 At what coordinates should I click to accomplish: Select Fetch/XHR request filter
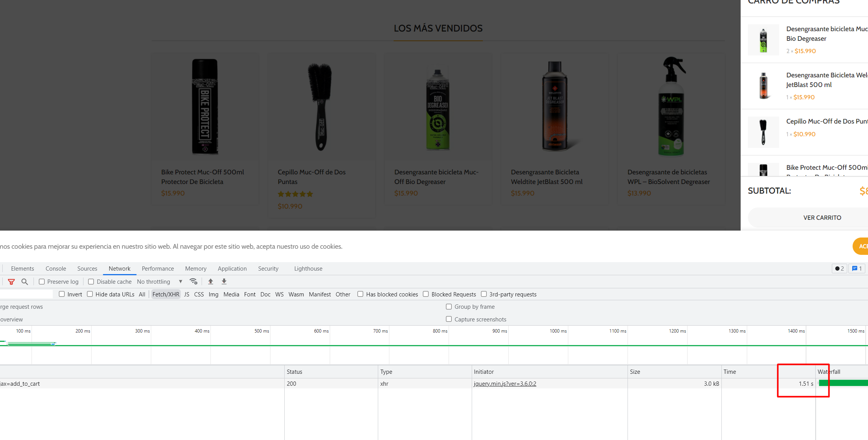click(x=166, y=294)
